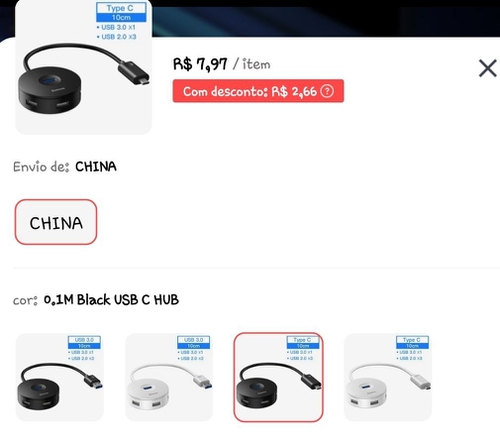Viewport: 500px width, 445px height.
Task: Click the Com desconto text inside the red badge
Action: point(225,91)
